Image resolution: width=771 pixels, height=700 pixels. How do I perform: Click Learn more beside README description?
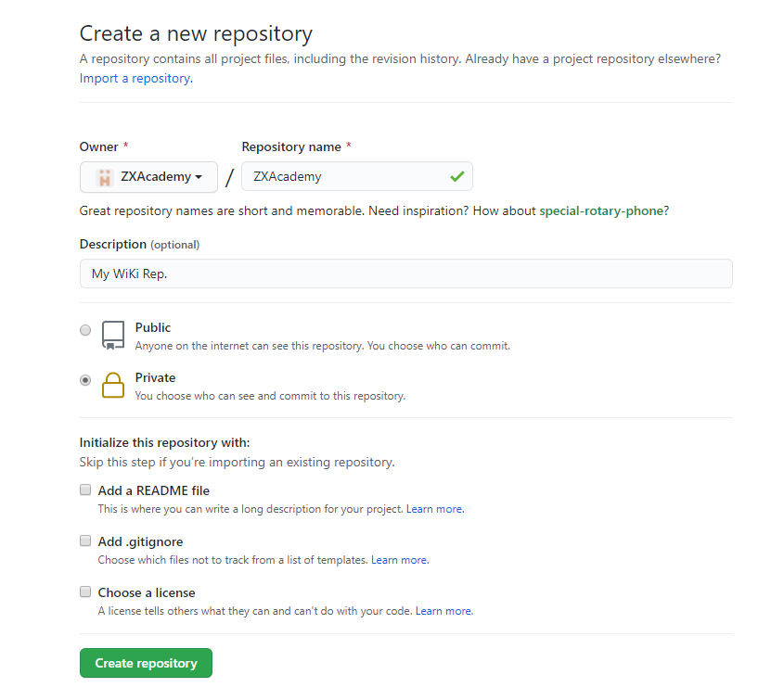433,508
